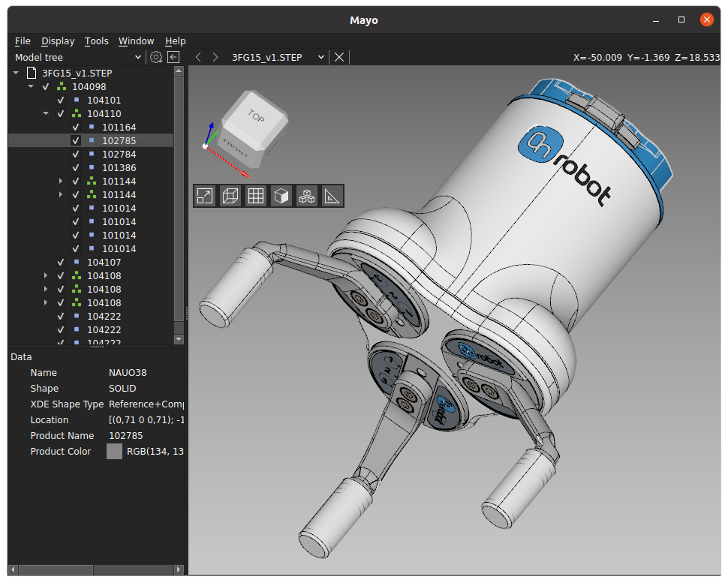Viewport: 728px width, 583px height.
Task: Click the explode assembly icon
Action: tap(306, 196)
